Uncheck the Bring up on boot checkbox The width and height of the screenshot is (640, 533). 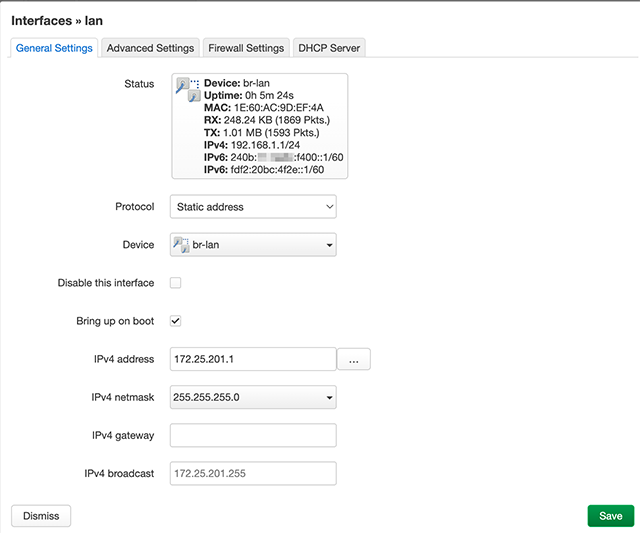(176, 321)
